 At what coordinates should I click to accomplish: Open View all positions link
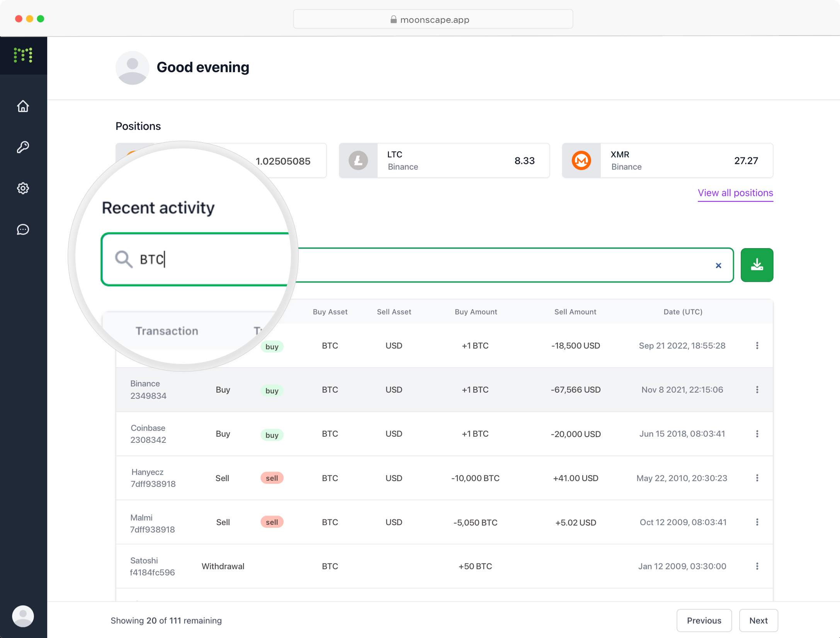(x=735, y=193)
